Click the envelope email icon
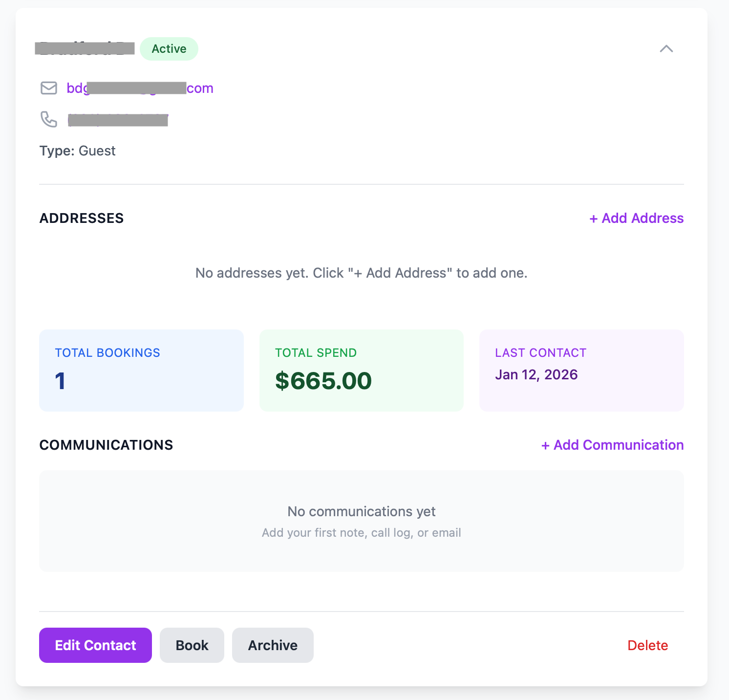 point(49,88)
